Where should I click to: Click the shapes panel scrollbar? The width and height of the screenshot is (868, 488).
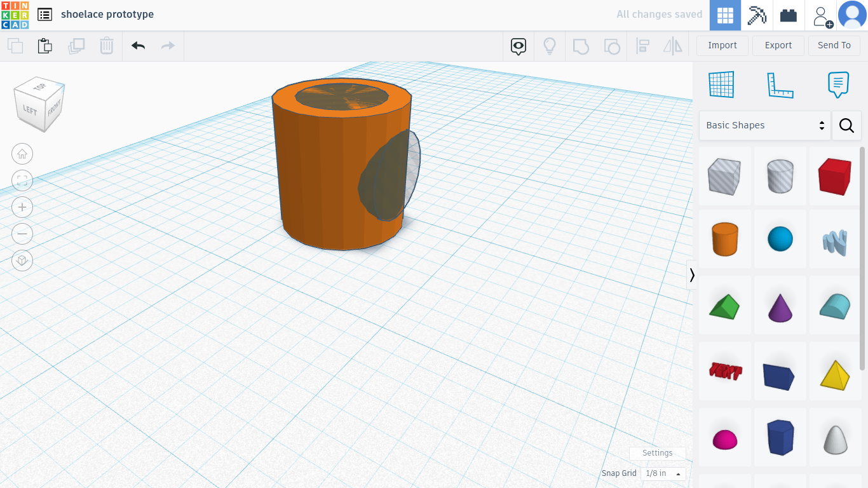click(x=863, y=257)
